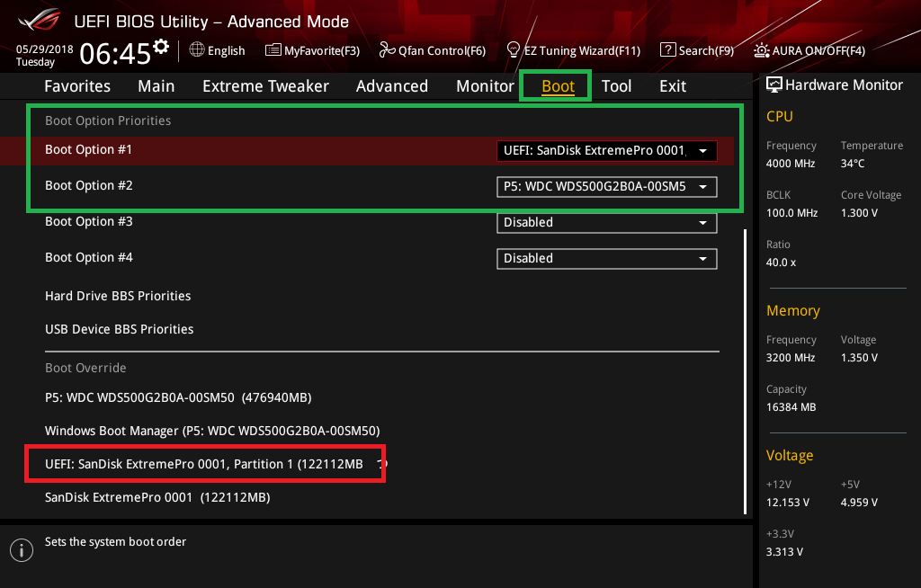The width and height of the screenshot is (921, 588).
Task: Open the Extreme Tweaker tab
Action: coord(265,86)
